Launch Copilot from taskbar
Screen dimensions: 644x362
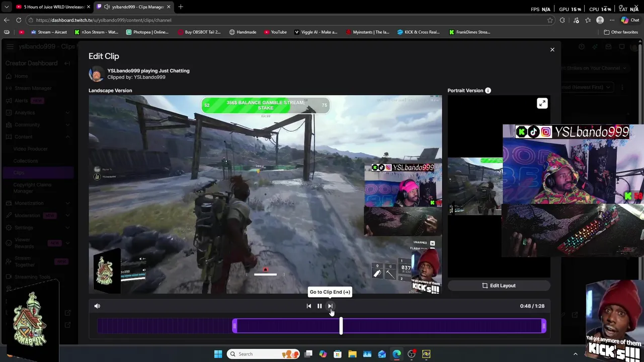(x=323, y=354)
